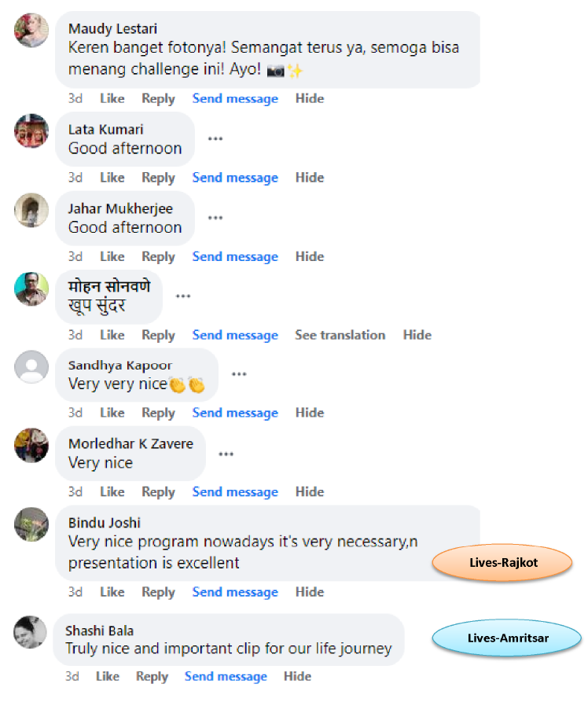Click Bindu Joshi's profile thumbnail
The image size is (588, 728).
point(31,524)
